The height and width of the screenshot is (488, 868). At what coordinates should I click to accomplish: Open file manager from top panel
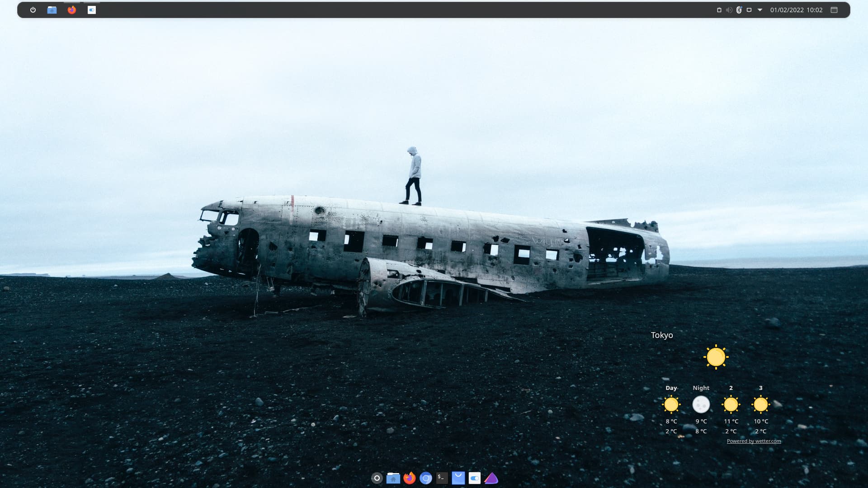point(52,10)
